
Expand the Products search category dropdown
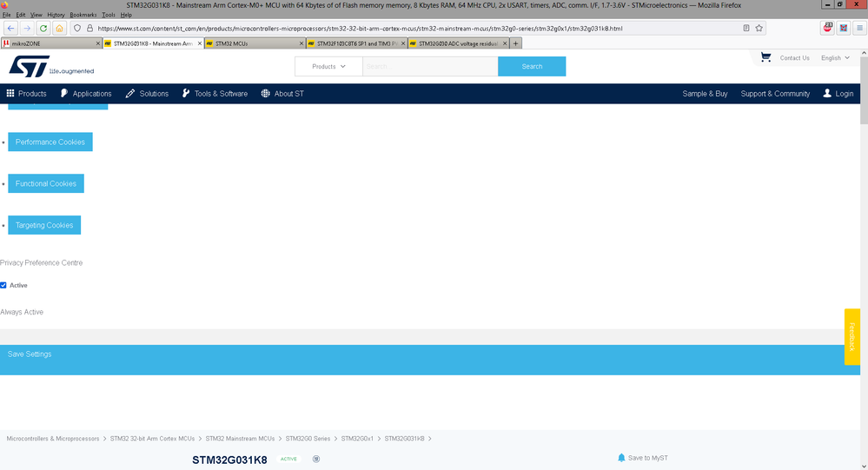tap(328, 66)
